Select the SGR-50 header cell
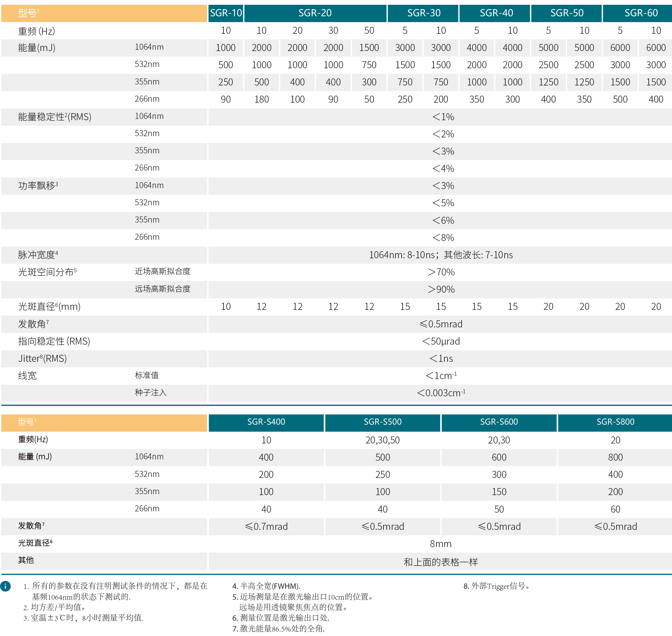The height and width of the screenshot is (636, 672). pos(566,13)
